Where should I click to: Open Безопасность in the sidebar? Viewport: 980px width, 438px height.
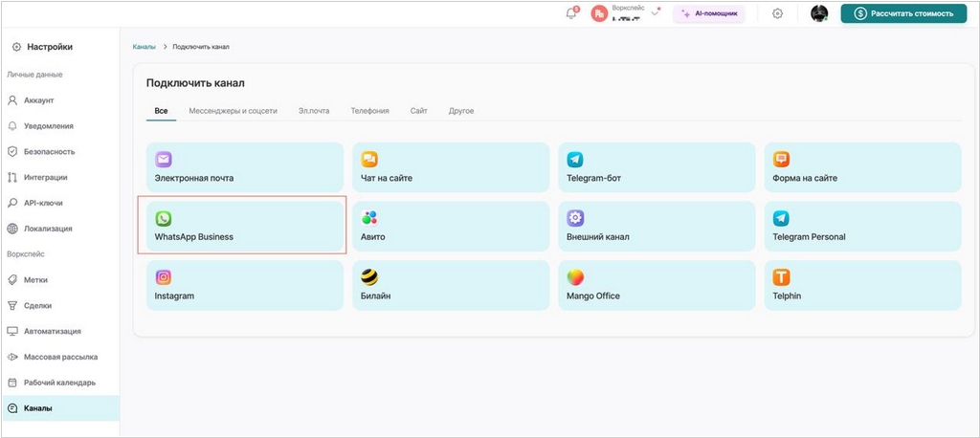[49, 151]
